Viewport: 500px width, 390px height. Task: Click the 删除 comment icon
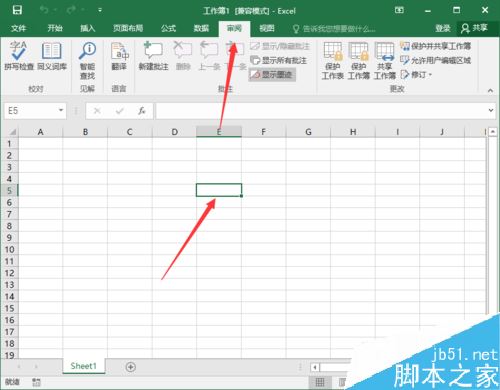[183, 56]
